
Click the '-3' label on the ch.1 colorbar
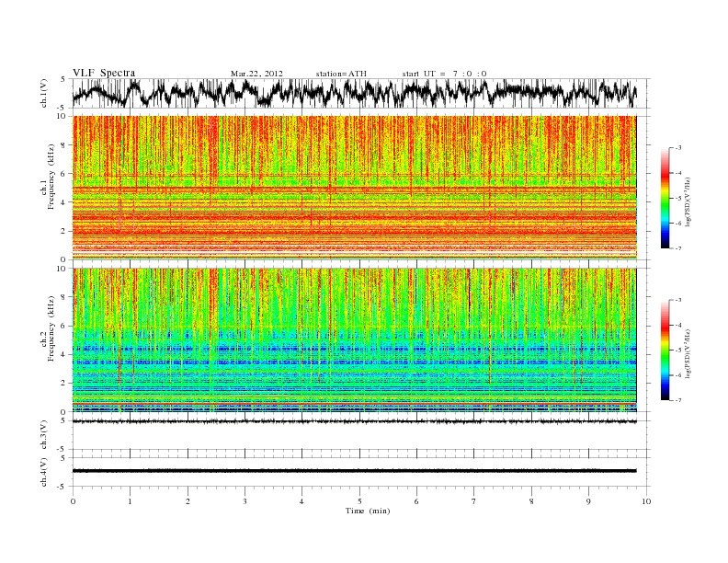click(677, 148)
